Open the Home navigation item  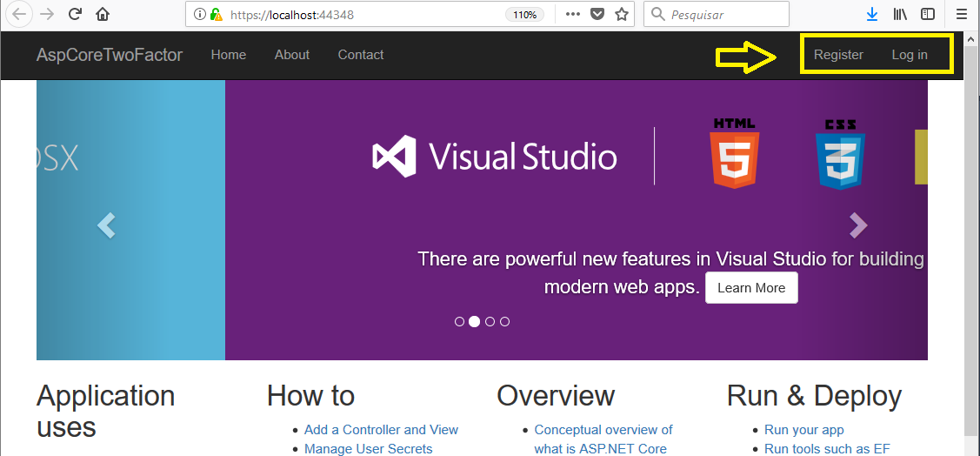coord(229,55)
